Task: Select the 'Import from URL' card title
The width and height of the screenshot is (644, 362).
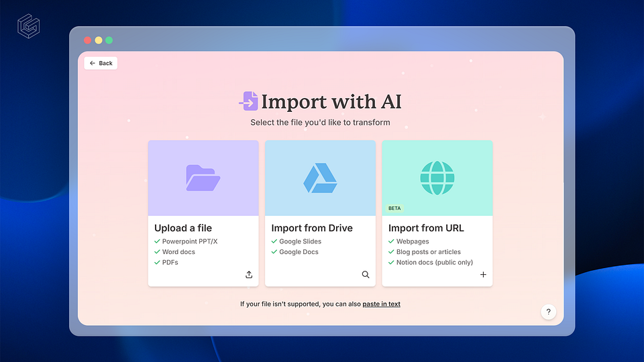Action: point(426,228)
